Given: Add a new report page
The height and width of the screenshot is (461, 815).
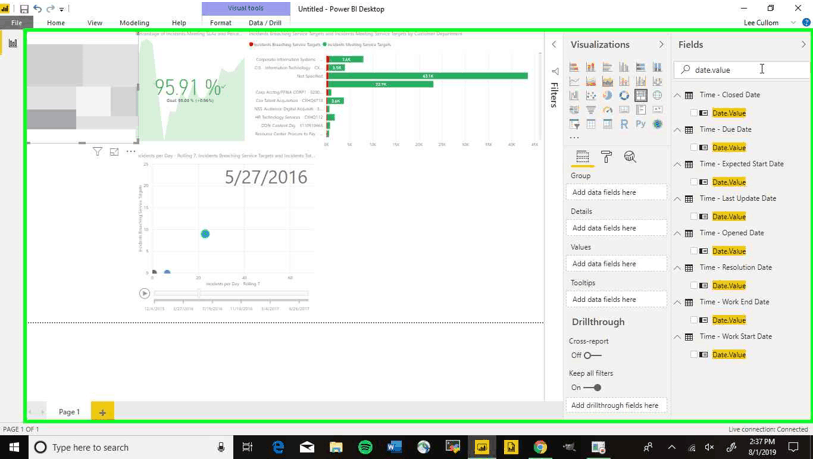Looking at the screenshot, I should 102,412.
